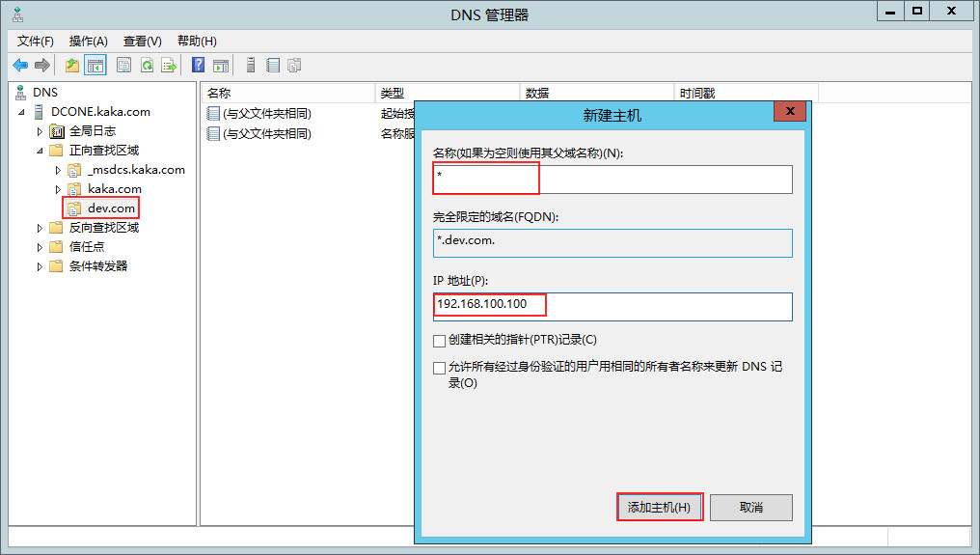Collapse the DCONE.kaka.com server node
This screenshot has width=980, height=555.
tap(22, 112)
